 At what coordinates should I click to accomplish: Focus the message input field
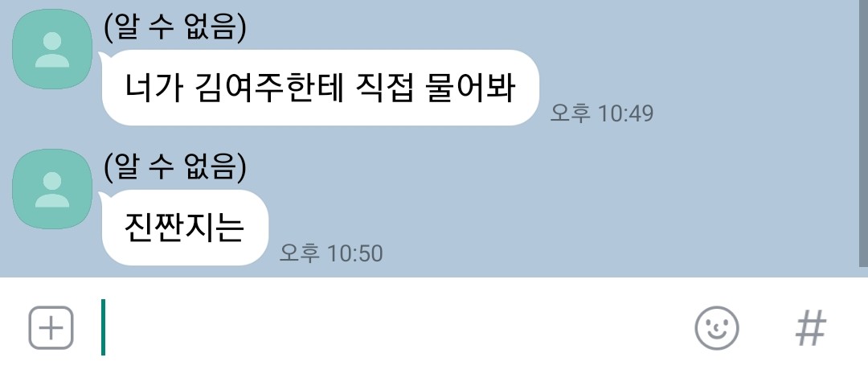[x=387, y=327]
